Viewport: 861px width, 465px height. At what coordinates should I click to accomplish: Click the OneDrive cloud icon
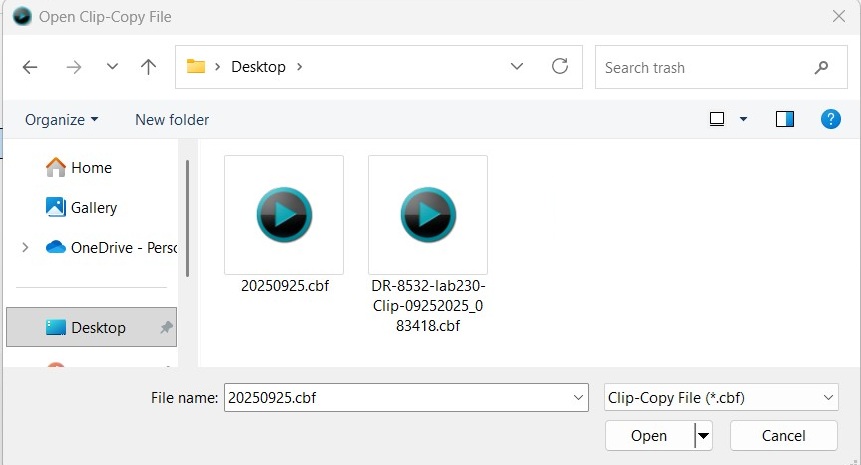click(55, 247)
